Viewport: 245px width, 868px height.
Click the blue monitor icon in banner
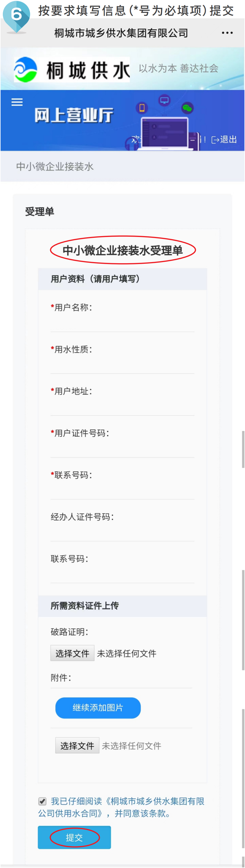click(x=165, y=100)
